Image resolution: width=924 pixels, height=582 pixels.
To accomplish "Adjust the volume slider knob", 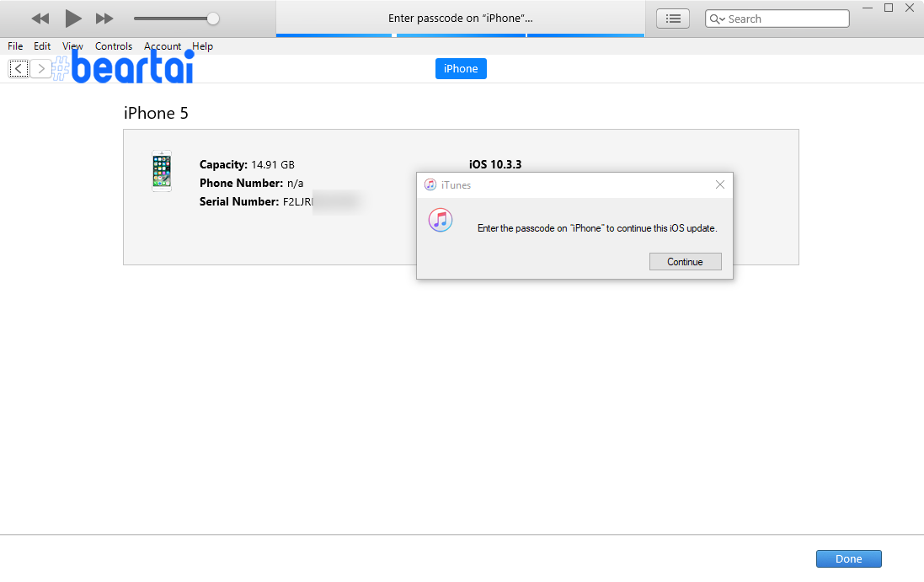I will coord(213,19).
